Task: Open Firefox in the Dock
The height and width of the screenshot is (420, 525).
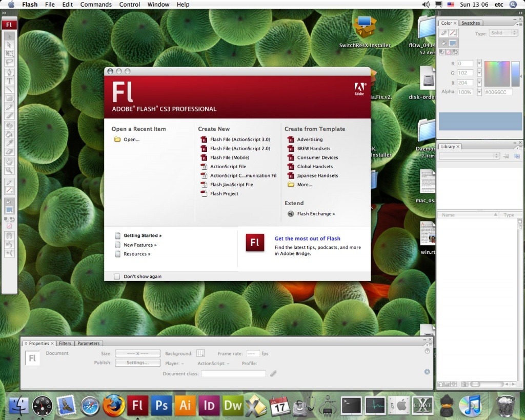Action: point(113,405)
